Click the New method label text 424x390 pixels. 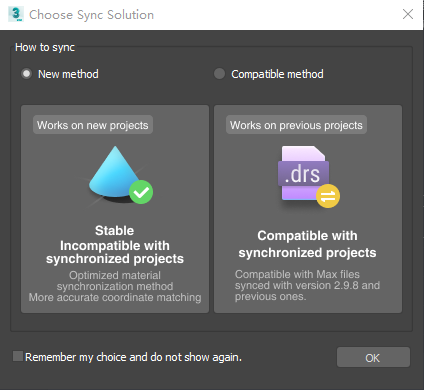click(x=68, y=74)
